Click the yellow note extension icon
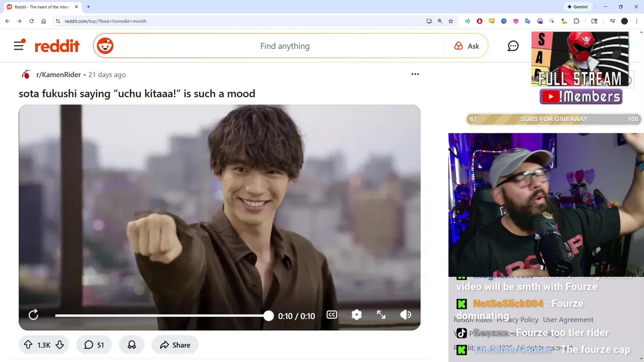The width and height of the screenshot is (644, 362). point(492,21)
